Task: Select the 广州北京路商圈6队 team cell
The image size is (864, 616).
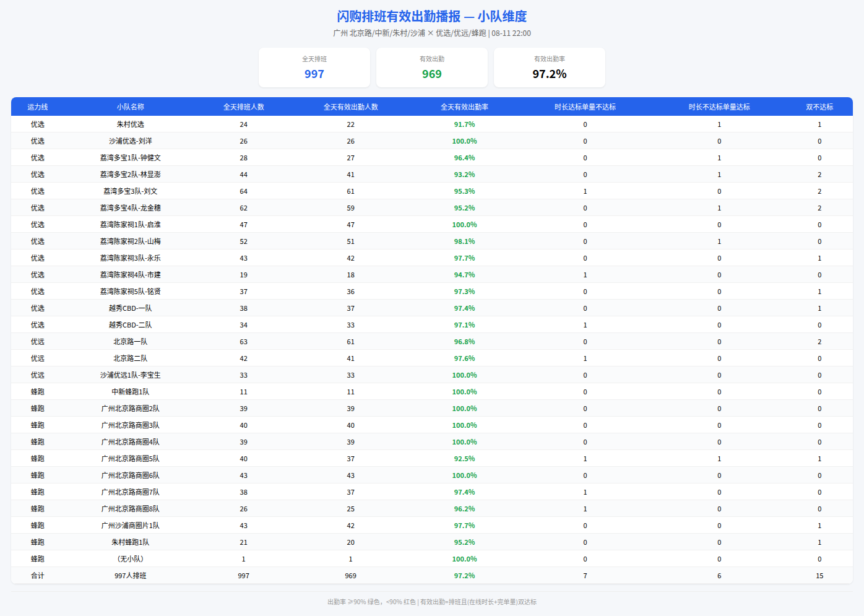Action: point(131,475)
